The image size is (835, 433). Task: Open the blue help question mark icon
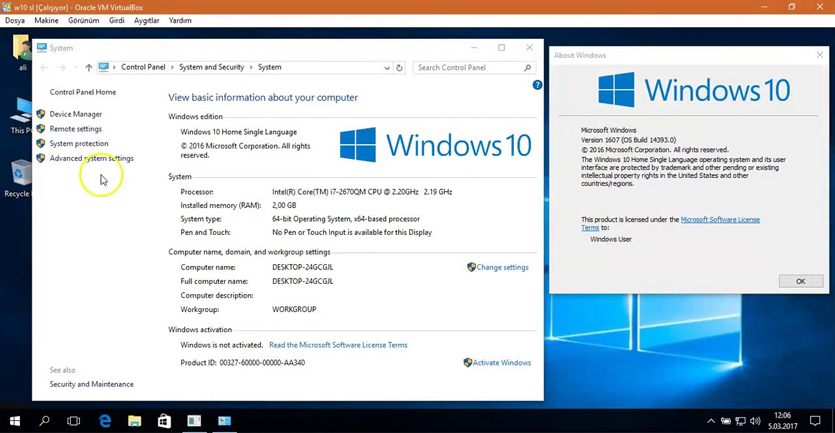(537, 85)
